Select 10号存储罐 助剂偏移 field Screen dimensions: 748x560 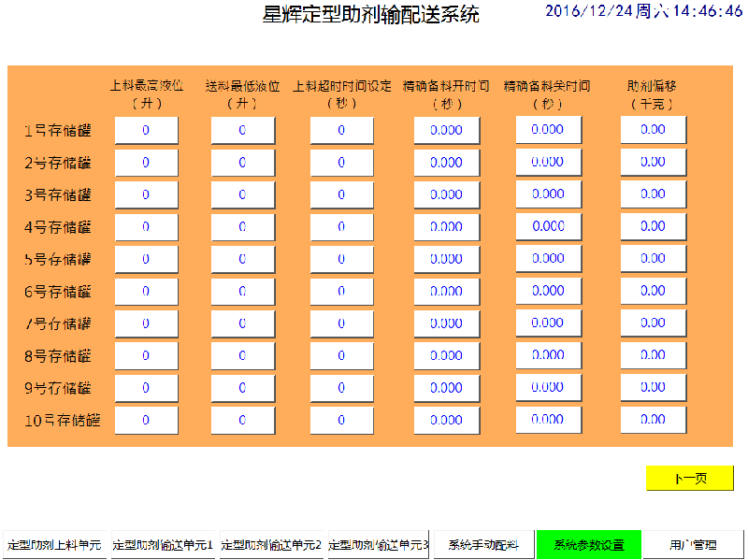pos(653,420)
